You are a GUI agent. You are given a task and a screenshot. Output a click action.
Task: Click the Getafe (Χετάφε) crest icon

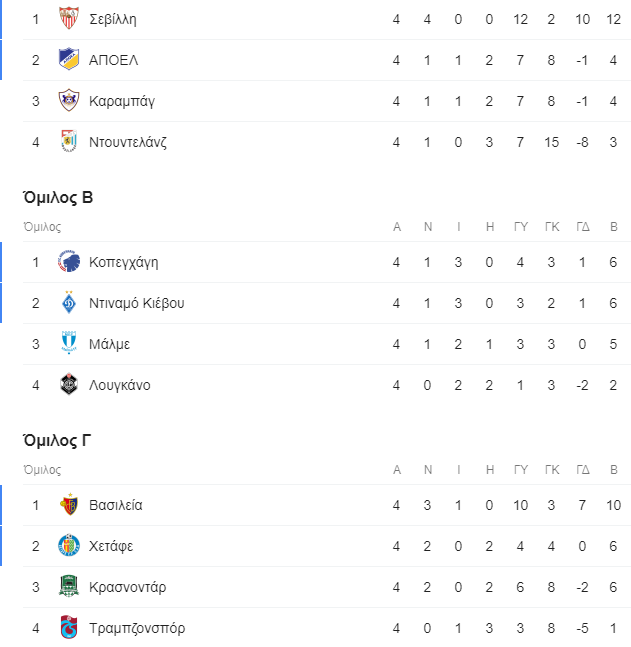click(x=69, y=545)
